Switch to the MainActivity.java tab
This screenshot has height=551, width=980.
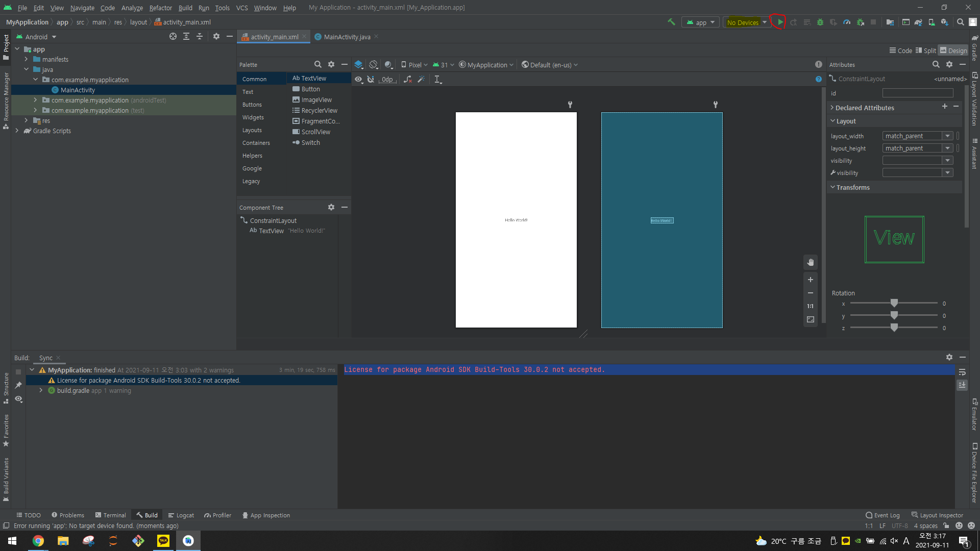click(347, 37)
